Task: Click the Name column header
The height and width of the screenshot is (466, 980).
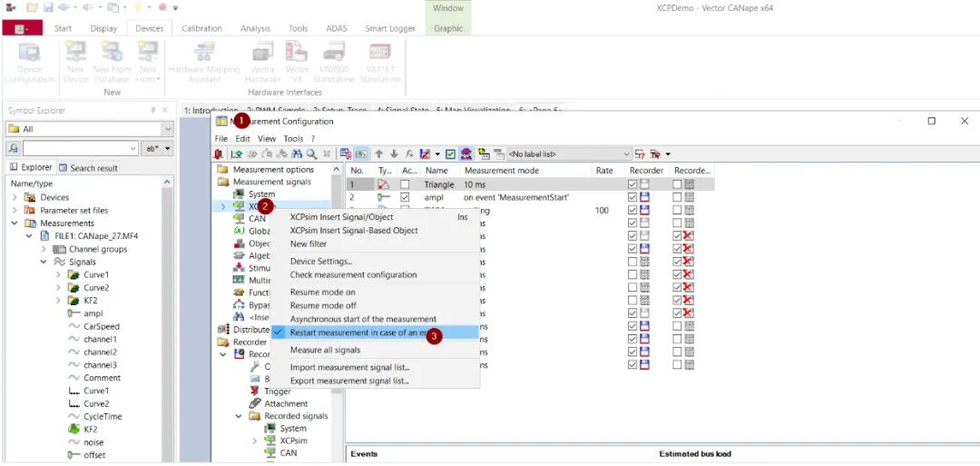Action: (436, 171)
